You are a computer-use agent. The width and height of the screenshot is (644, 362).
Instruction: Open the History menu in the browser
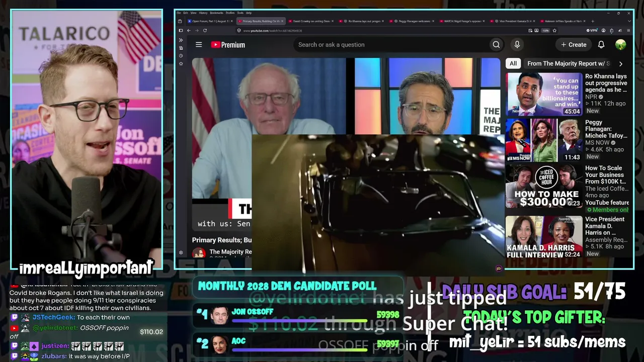tap(203, 13)
